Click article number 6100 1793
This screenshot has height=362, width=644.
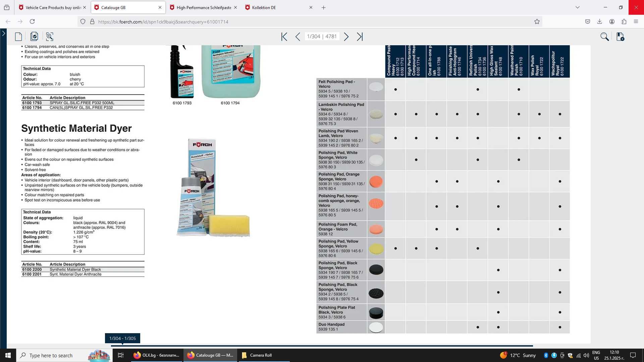pos(32,103)
